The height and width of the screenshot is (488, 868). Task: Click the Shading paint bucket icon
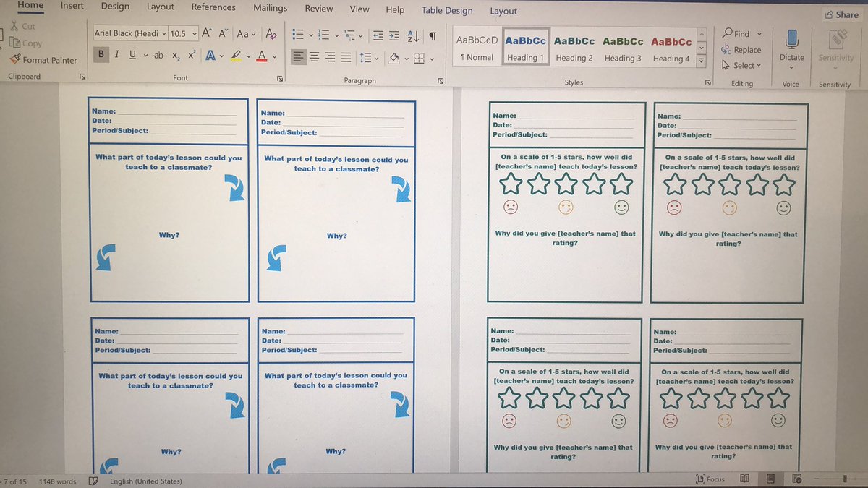click(x=393, y=58)
